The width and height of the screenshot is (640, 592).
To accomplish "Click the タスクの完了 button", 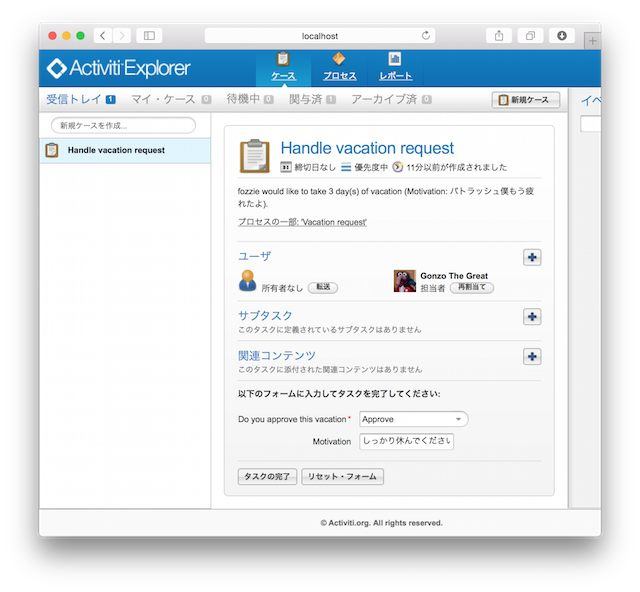I will (x=267, y=477).
